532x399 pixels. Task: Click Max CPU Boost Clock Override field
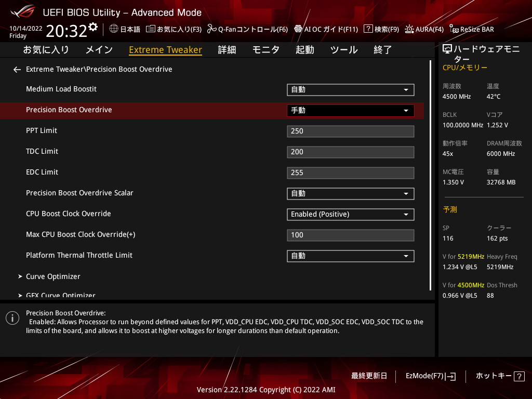[x=351, y=235]
